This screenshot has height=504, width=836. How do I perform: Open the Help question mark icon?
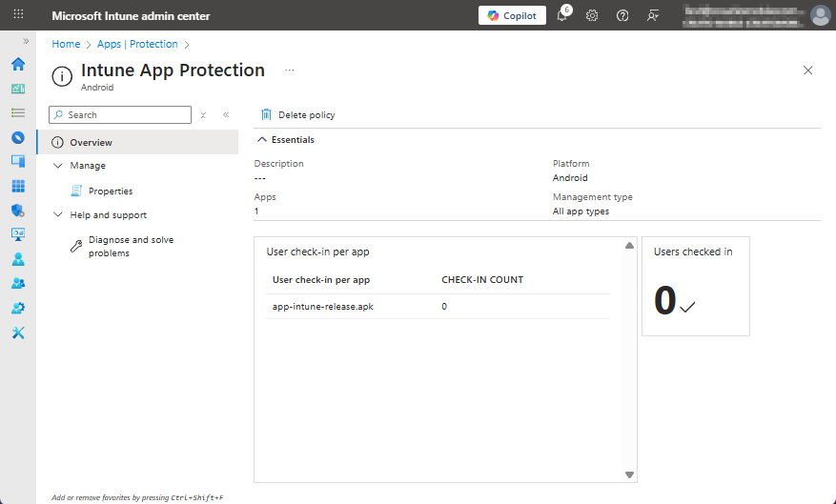pyautogui.click(x=622, y=16)
